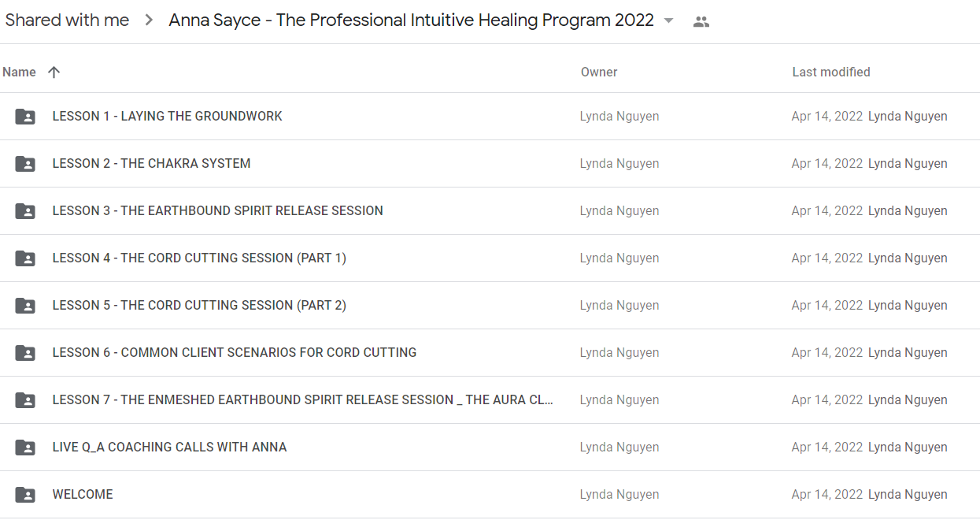The image size is (980, 520).
Task: Select the folder icon for LESSON 6
Action: point(25,353)
